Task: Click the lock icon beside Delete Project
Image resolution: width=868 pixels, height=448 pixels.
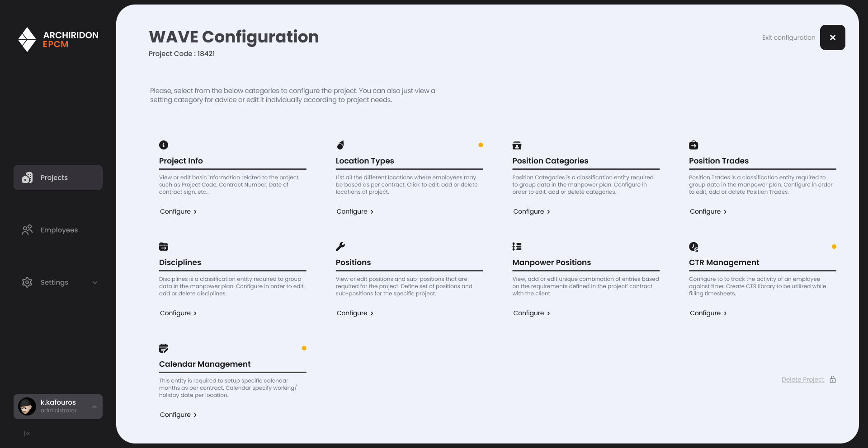Action: point(833,379)
